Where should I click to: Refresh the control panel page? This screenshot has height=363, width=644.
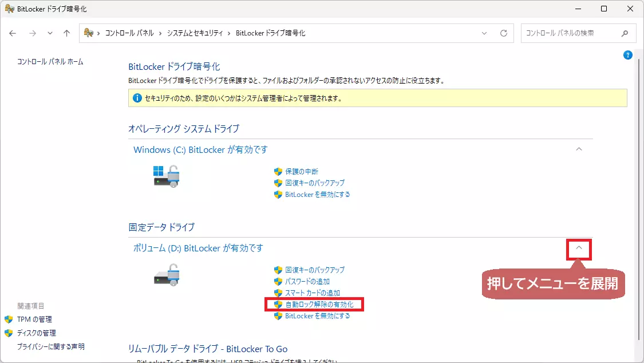[504, 33]
